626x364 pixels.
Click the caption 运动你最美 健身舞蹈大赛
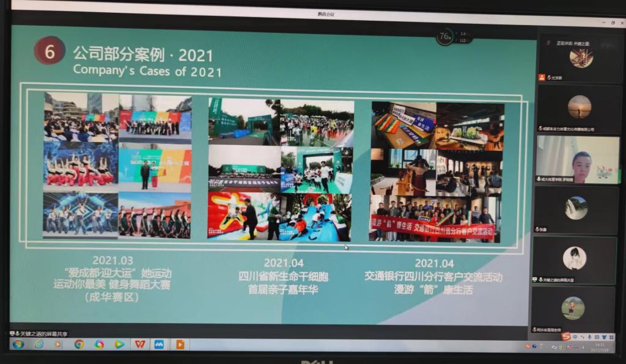[x=112, y=284]
